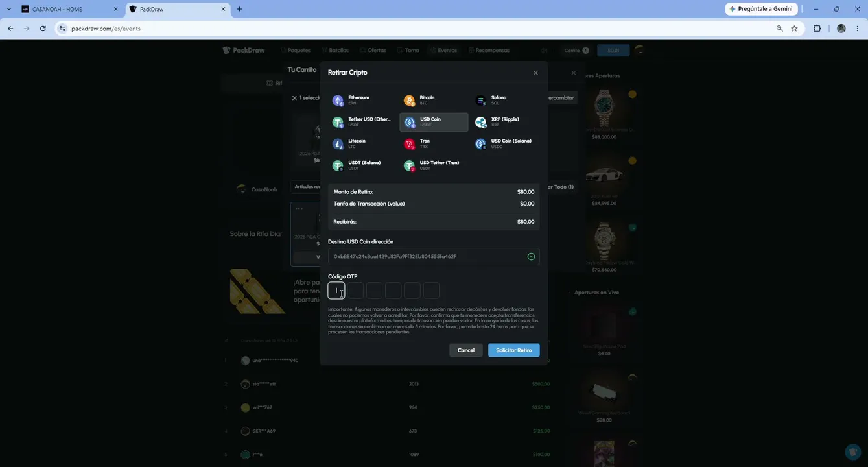Open the Chrome profile avatar

841,29
